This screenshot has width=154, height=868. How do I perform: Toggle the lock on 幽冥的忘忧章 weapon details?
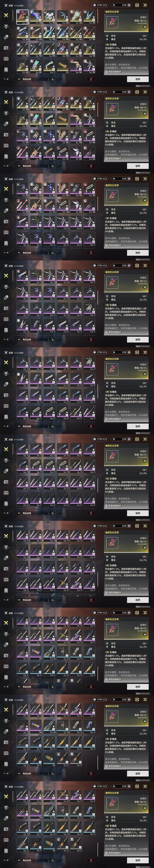click(x=145, y=27)
